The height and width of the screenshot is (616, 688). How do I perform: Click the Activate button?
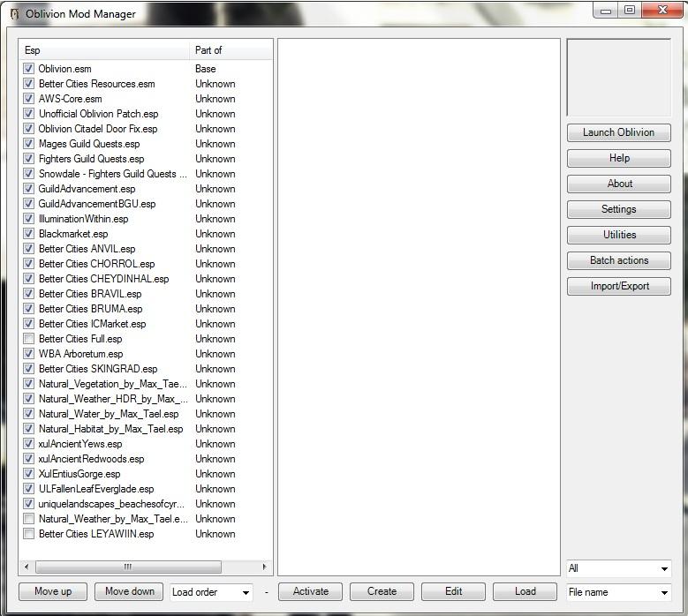pos(310,591)
